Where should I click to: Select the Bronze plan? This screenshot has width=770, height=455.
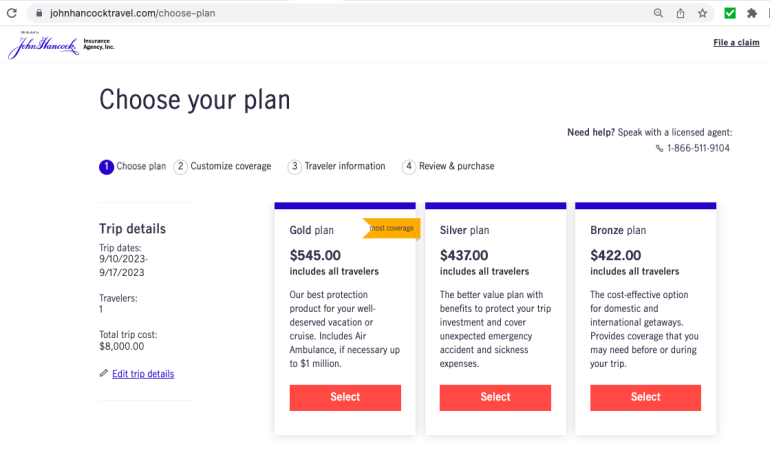645,397
